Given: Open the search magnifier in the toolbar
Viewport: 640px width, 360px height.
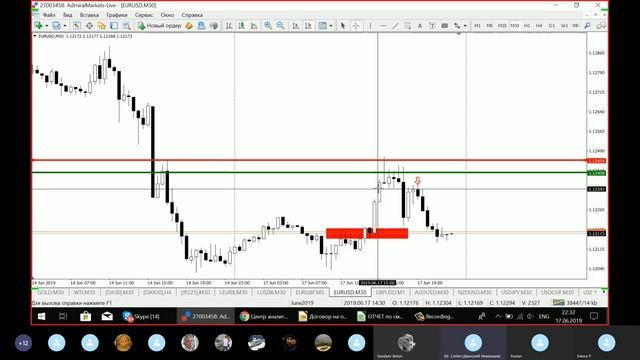Looking at the screenshot, I should [x=587, y=26].
